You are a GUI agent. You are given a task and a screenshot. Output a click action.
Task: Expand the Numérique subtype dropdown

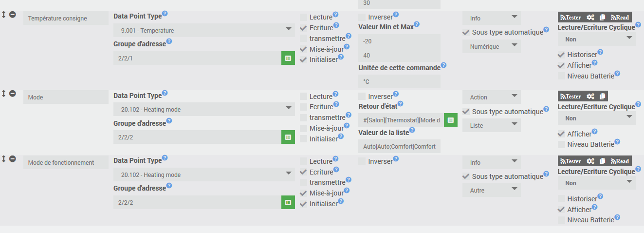tap(491, 46)
